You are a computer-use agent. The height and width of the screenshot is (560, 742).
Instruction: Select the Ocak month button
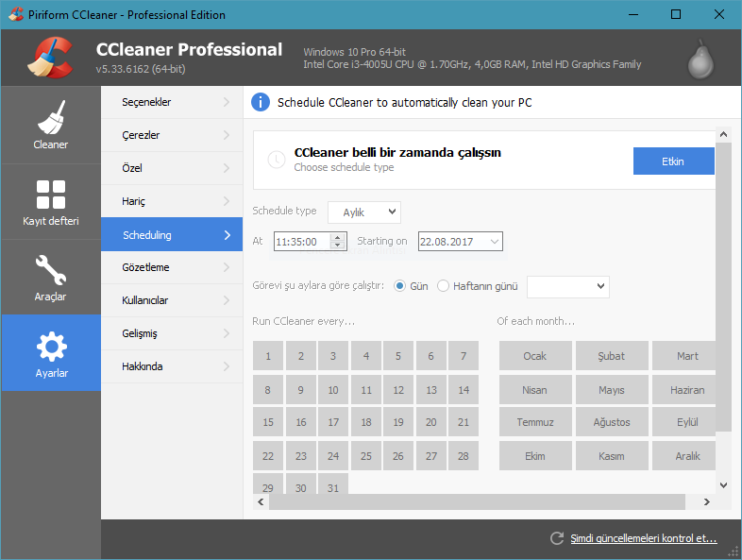coord(535,356)
